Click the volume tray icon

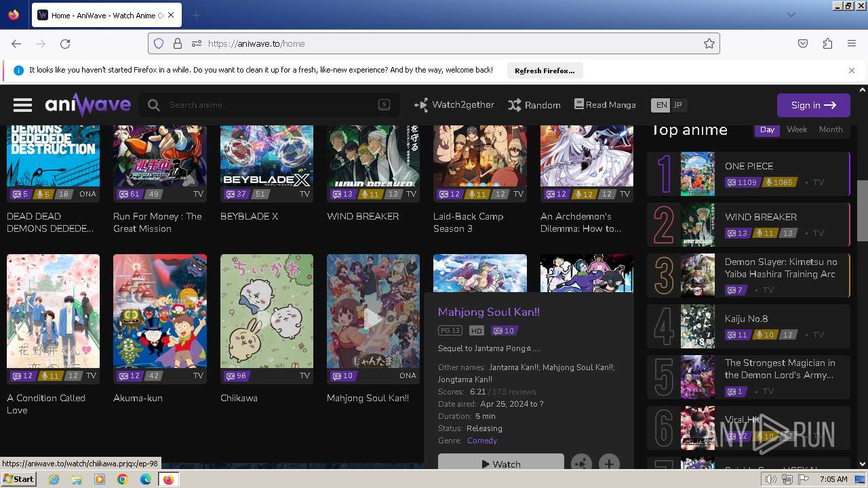click(772, 479)
